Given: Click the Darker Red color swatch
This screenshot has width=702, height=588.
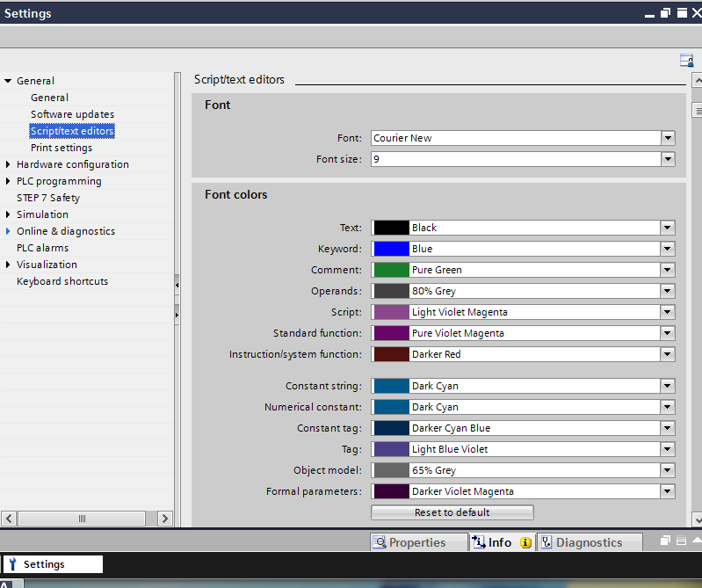Looking at the screenshot, I should click(391, 354).
